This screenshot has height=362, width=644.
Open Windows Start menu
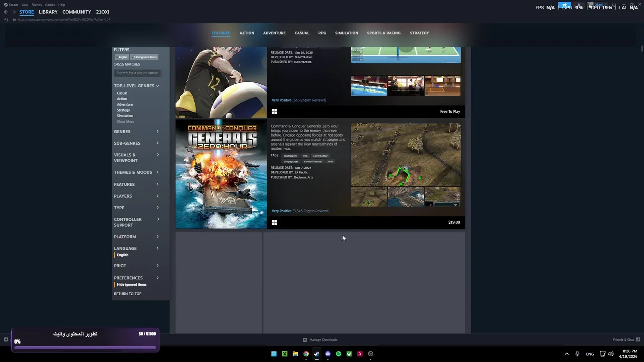(x=274, y=354)
